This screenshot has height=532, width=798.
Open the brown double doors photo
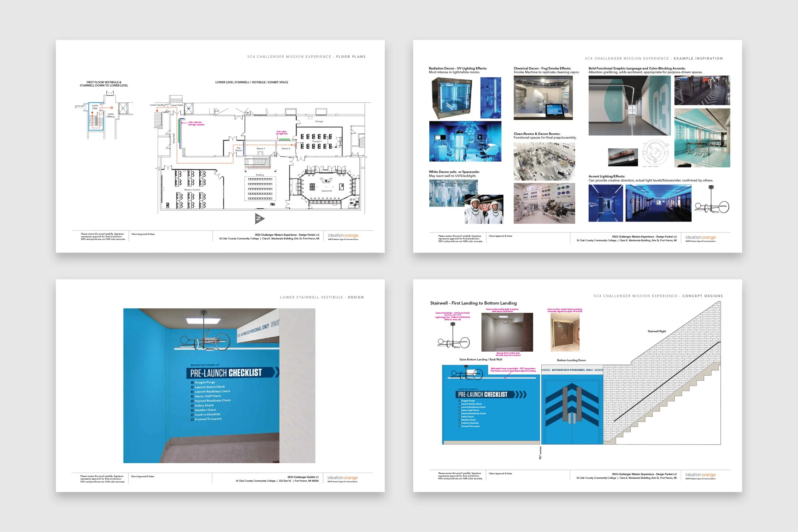[565, 332]
